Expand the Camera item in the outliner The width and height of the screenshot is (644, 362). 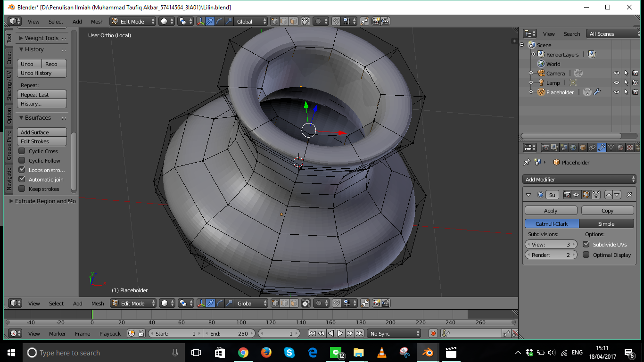531,73
